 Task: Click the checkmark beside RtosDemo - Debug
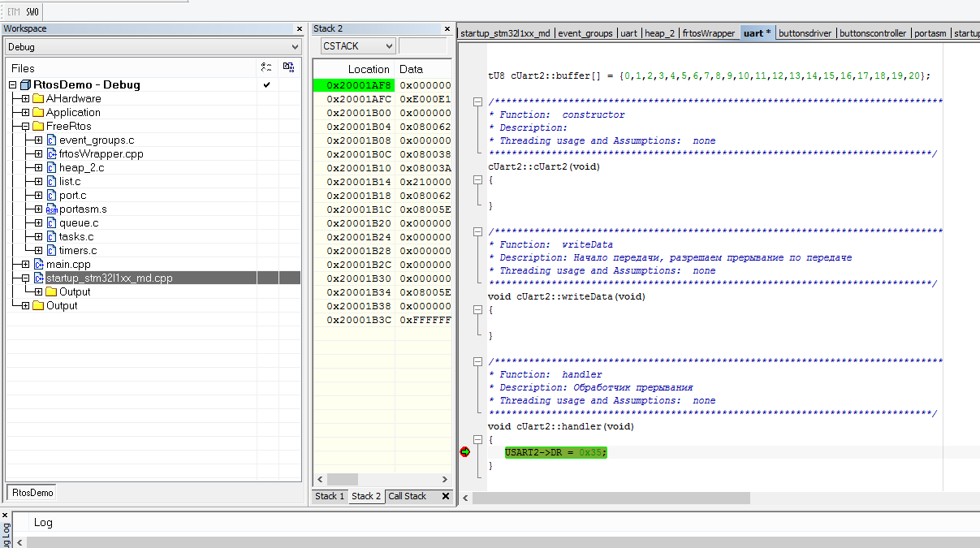(x=266, y=84)
